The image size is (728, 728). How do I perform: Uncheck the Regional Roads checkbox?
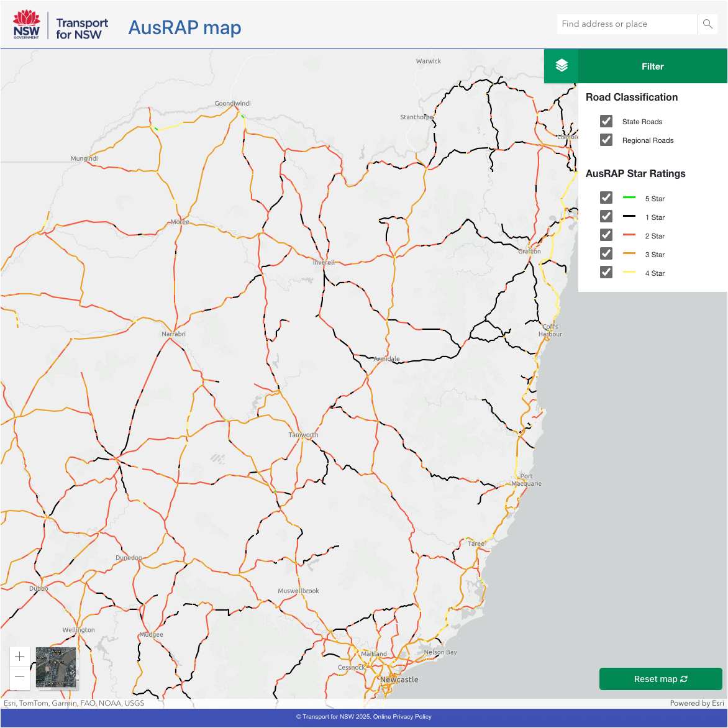pyautogui.click(x=606, y=140)
